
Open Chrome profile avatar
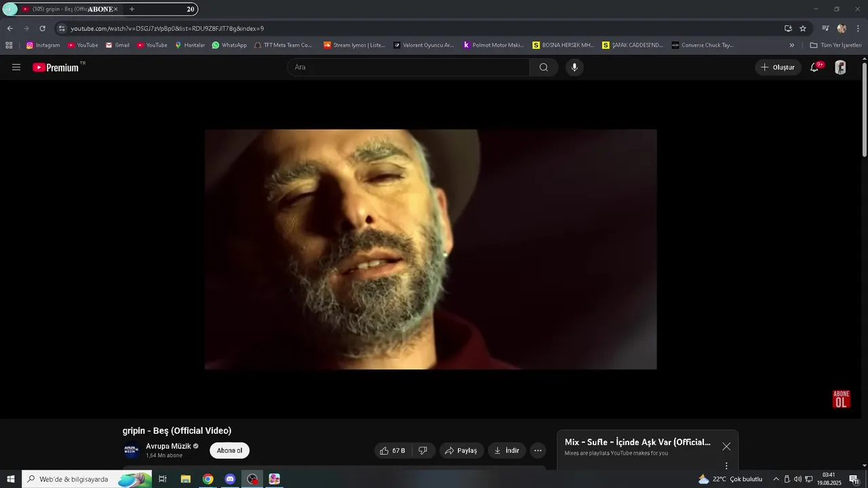click(x=842, y=28)
